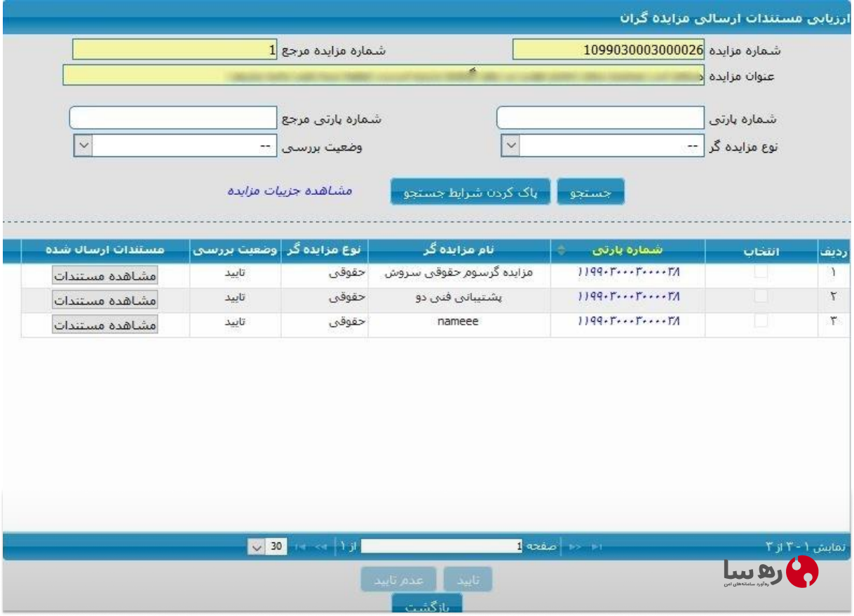Click مشاهده مستندات for row ۱
The width and height of the screenshot is (854, 616).
point(104,275)
